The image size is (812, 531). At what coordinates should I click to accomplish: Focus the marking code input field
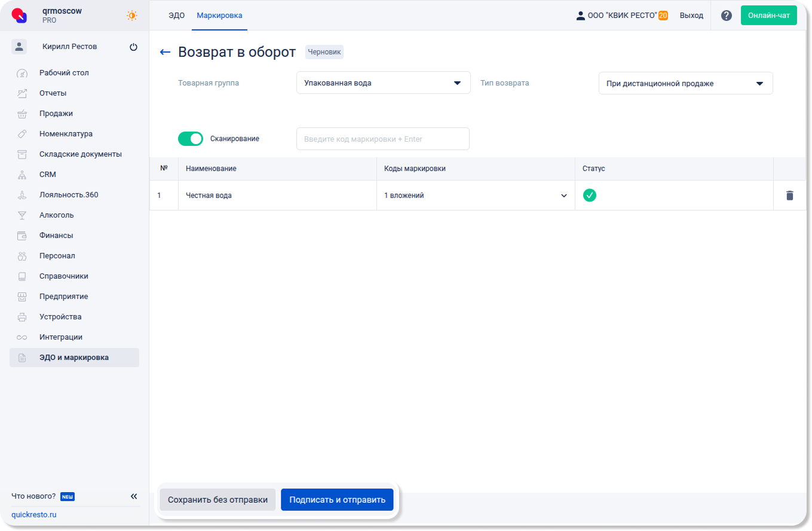pos(382,139)
